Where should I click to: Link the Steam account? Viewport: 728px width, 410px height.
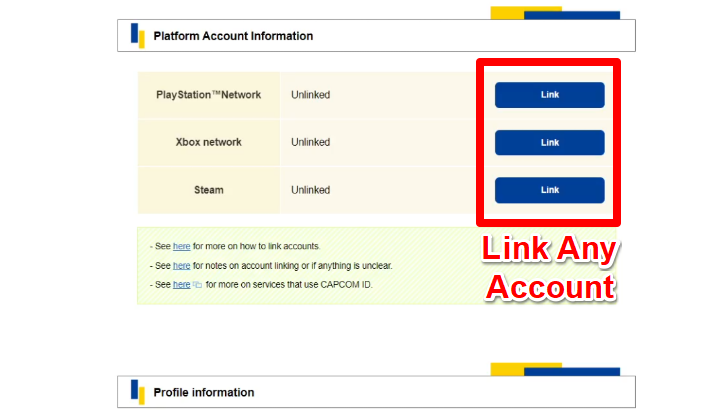pyautogui.click(x=549, y=190)
